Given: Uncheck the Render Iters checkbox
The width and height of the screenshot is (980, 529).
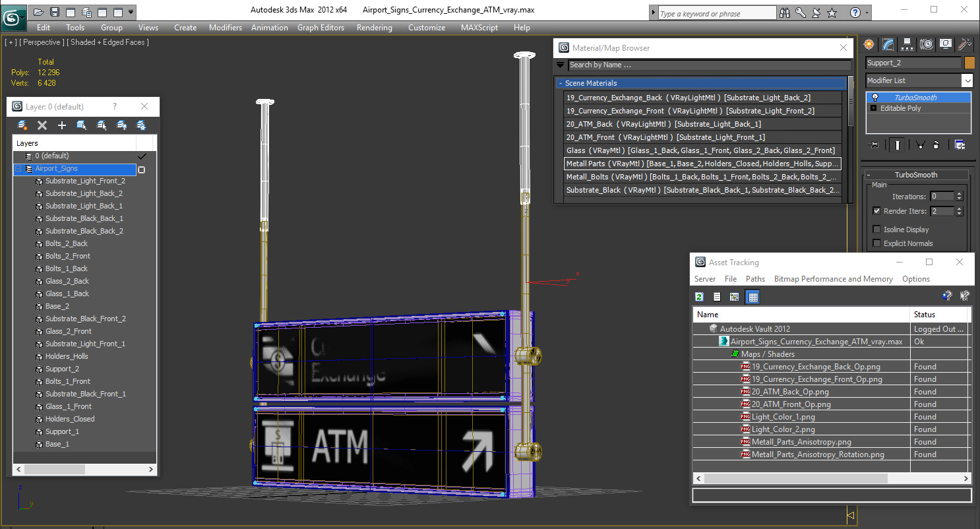Looking at the screenshot, I should coord(876,211).
